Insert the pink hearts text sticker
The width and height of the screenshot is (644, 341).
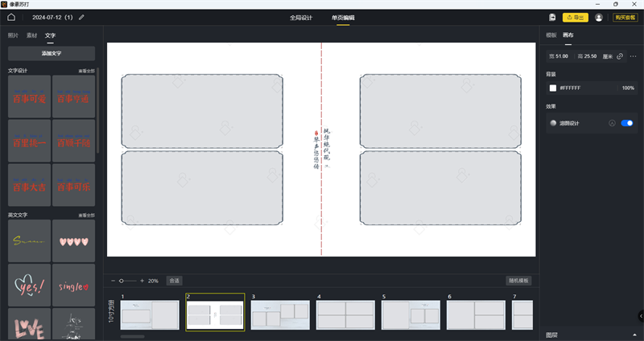pos(73,241)
